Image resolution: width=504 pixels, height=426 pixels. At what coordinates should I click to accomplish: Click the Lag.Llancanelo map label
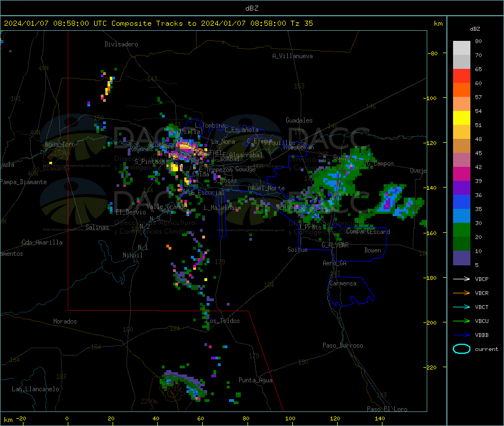tap(35, 389)
